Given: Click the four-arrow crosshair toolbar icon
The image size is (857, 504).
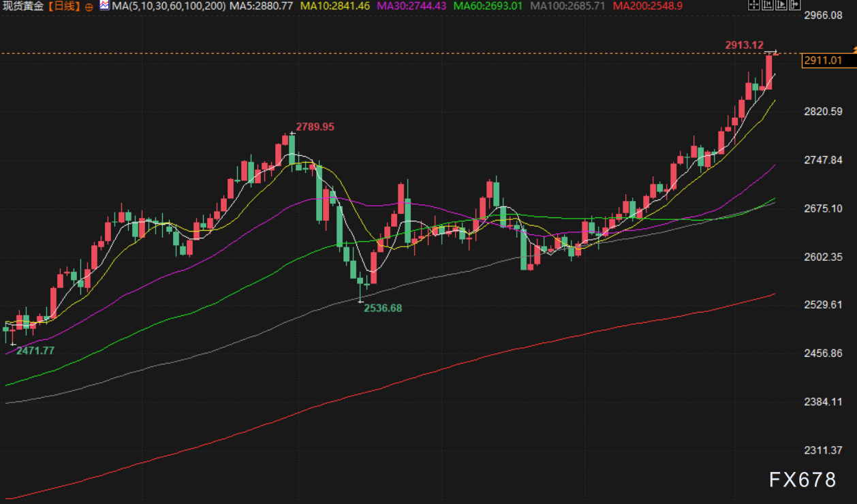Looking at the screenshot, I should [753, 5].
